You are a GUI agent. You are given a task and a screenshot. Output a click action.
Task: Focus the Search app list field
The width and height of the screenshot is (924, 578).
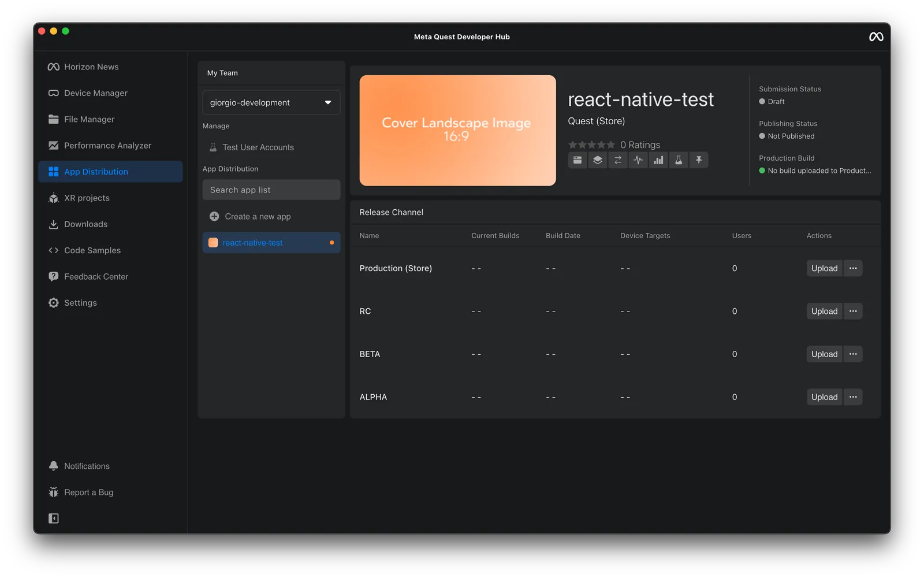[271, 190]
